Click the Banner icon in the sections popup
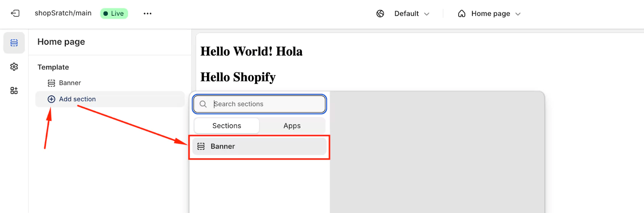Screen dimensions: 644x213 201,146
